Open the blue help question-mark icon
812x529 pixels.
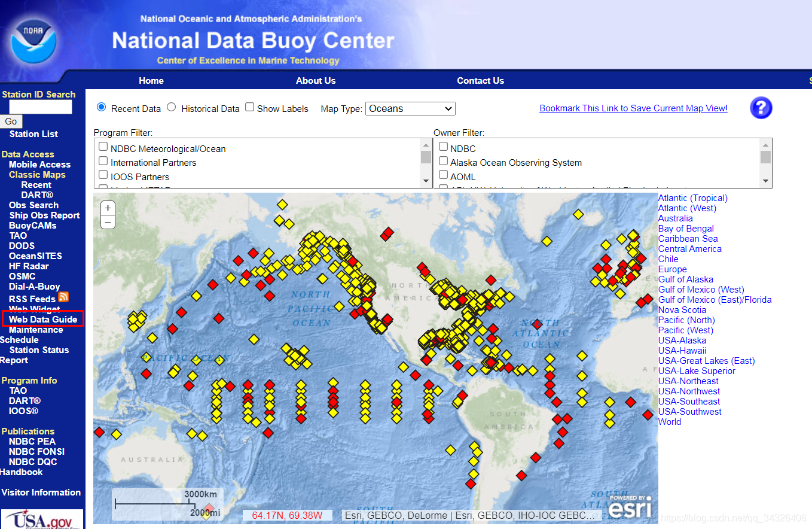[761, 108]
